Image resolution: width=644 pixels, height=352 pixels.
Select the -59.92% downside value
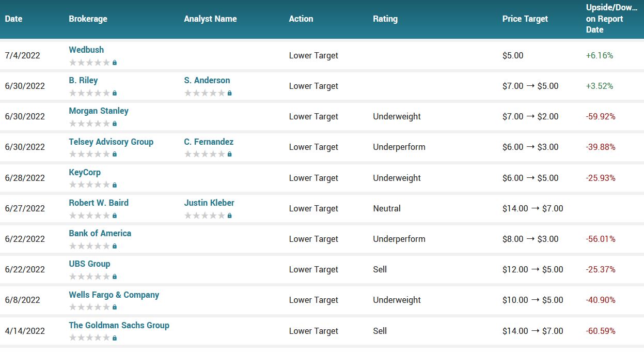601,116
